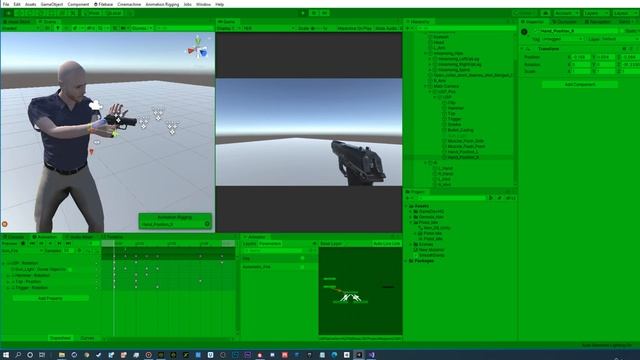This screenshot has height=360, width=640.
Task: Collapse the USP_Pos hierarchy node
Action: [430, 92]
